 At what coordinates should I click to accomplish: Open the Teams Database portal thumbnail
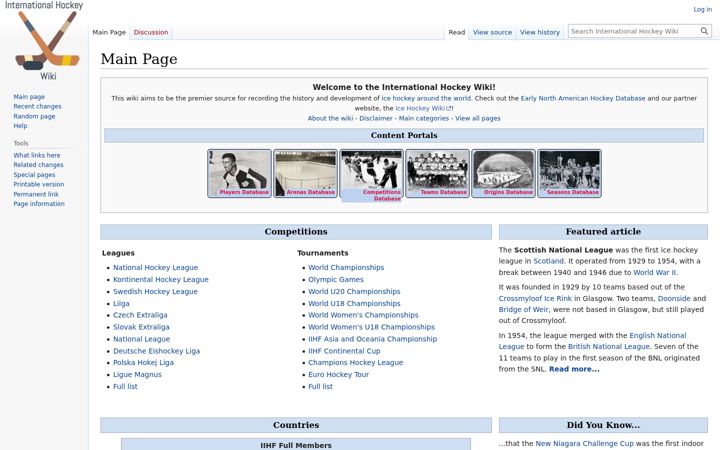[438, 173]
